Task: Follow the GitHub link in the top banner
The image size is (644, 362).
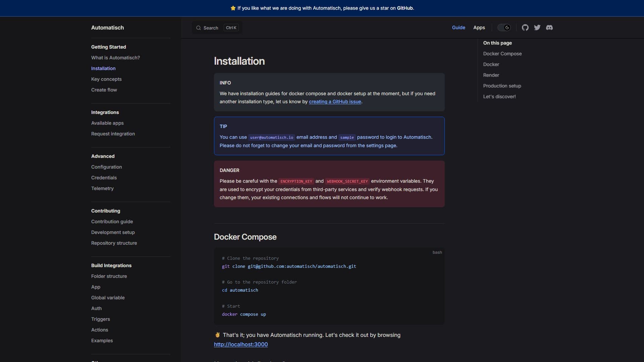Action: pos(405,8)
